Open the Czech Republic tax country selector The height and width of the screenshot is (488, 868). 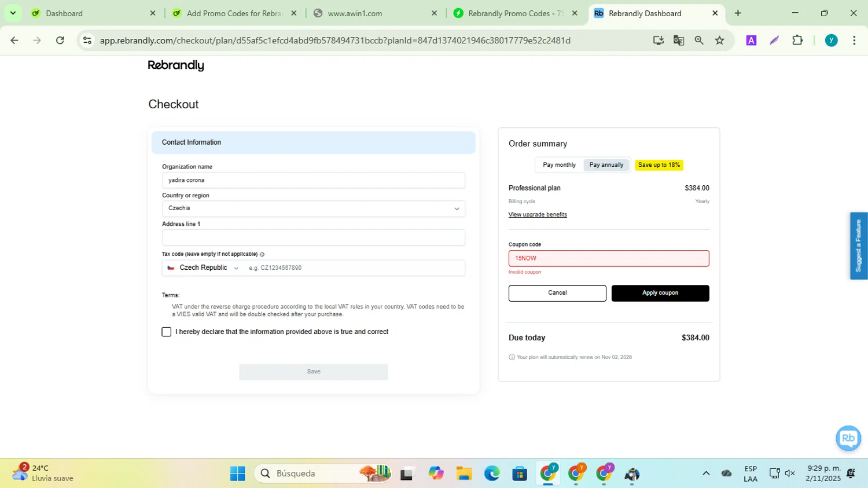[203, 268]
